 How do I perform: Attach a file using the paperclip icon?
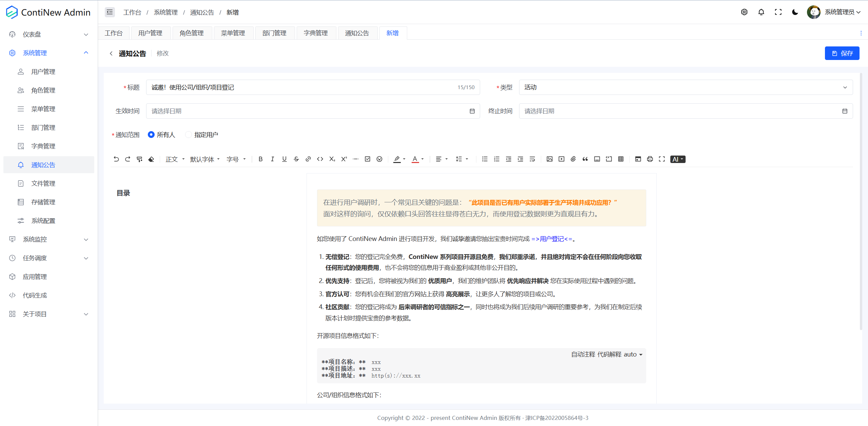pos(573,159)
